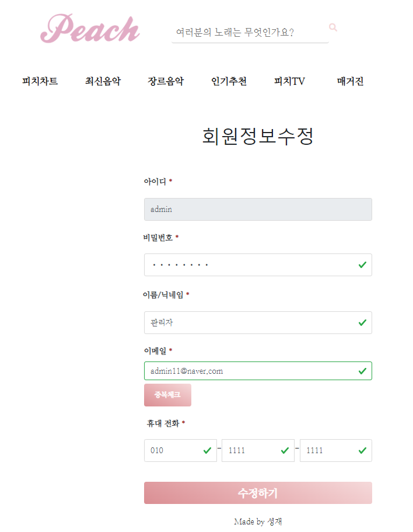Click the checkmark in the last phone number box
Image resolution: width=413 pixels, height=532 pixels.
point(362,450)
